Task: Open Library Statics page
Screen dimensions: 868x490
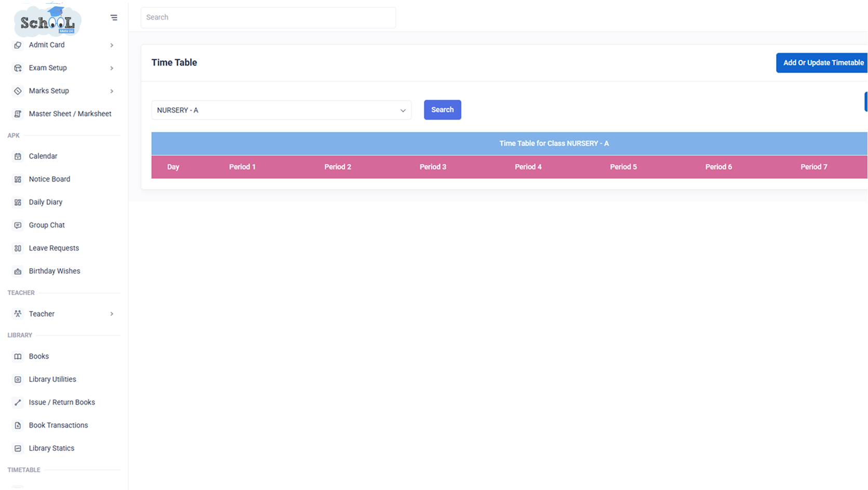Action: point(51,448)
